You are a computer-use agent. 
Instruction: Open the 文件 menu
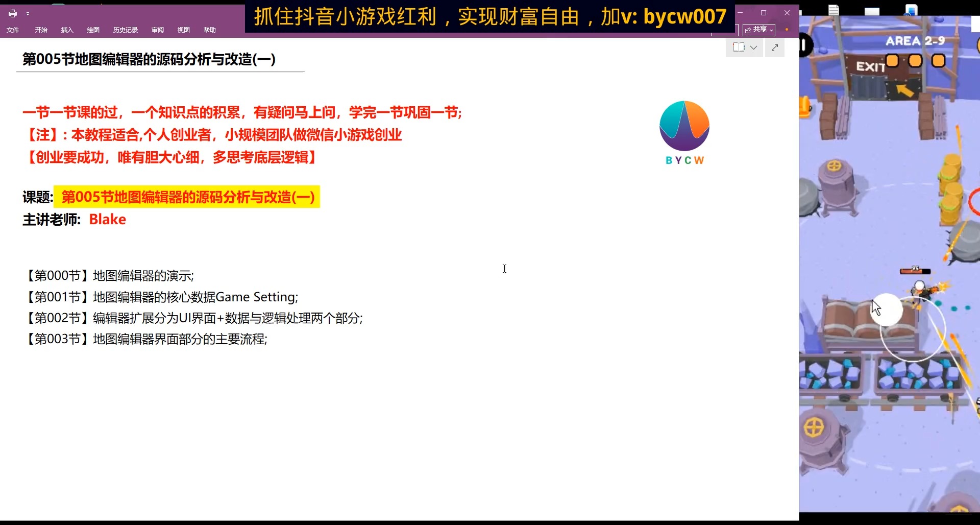tap(13, 30)
